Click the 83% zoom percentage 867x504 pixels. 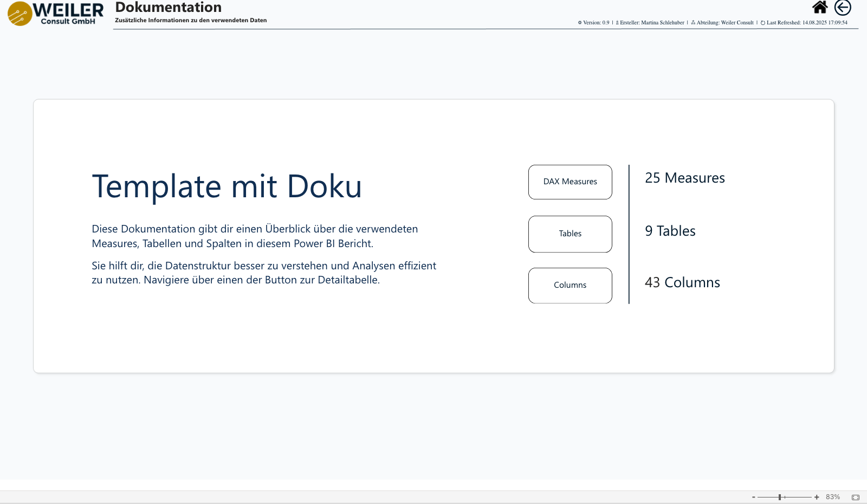click(x=833, y=497)
